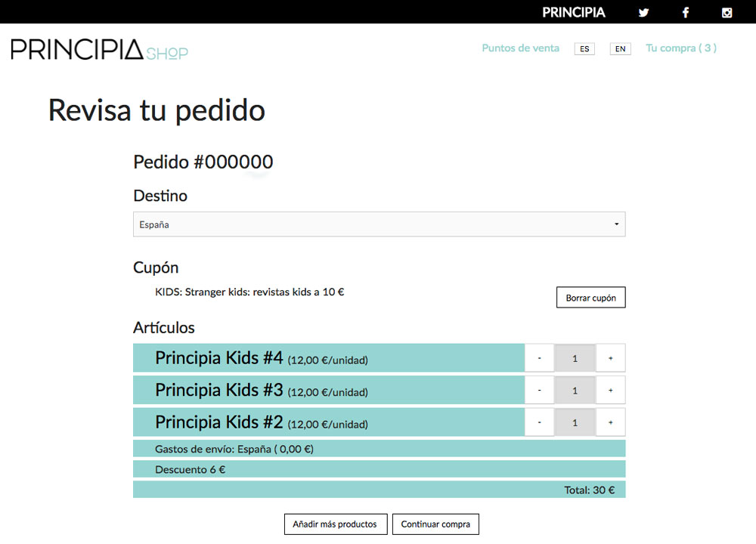
Task: Decrease quantity of Principia Kids #2
Action: point(539,422)
